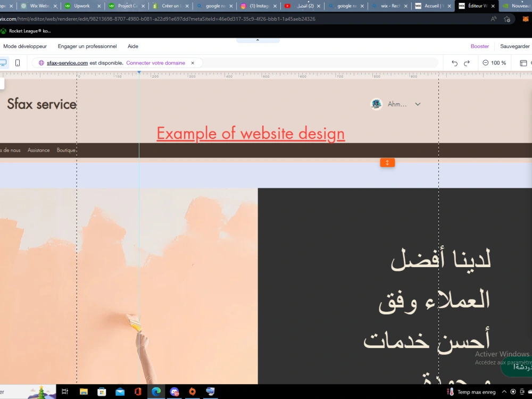Switch to the Upwork browser tab
Image resolution: width=532 pixels, height=399 pixels.
click(x=82, y=6)
